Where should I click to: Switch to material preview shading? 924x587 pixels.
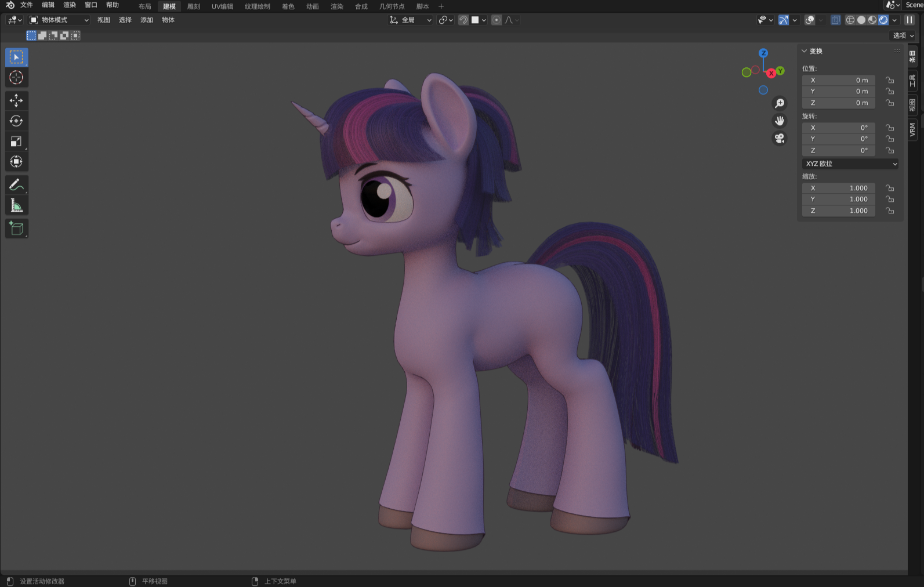[x=872, y=20]
